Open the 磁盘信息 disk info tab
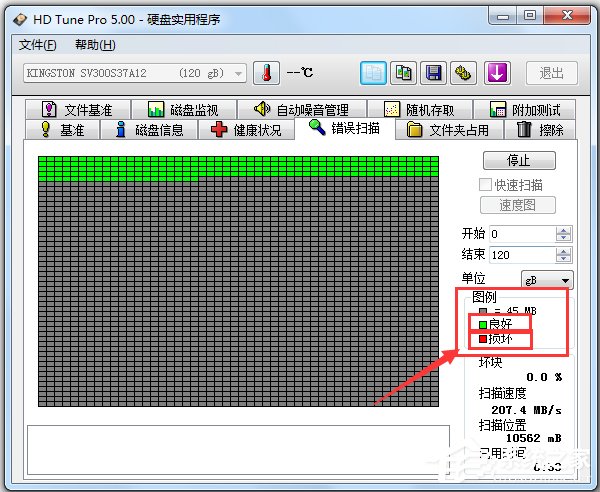Viewport: 600px width, 492px height. click(153, 130)
